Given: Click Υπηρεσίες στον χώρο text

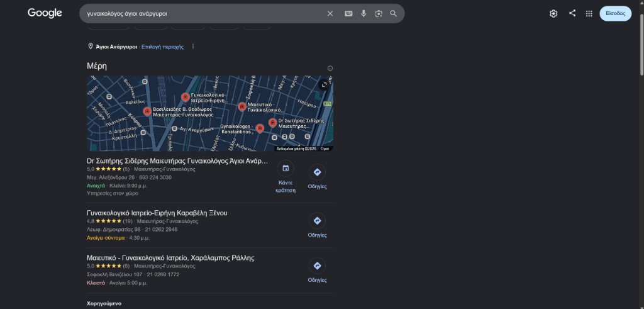Looking at the screenshot, I should click(113, 194).
